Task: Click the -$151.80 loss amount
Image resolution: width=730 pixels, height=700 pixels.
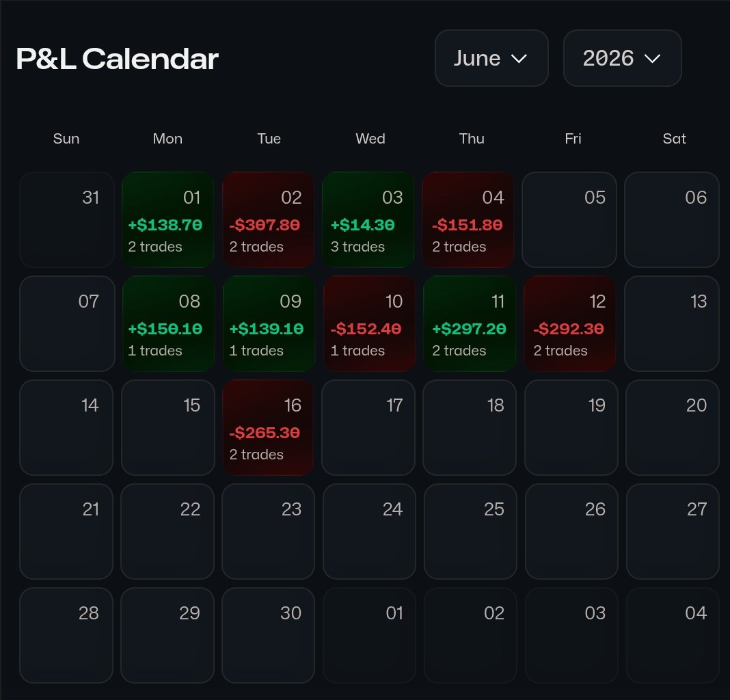Action: point(468,225)
